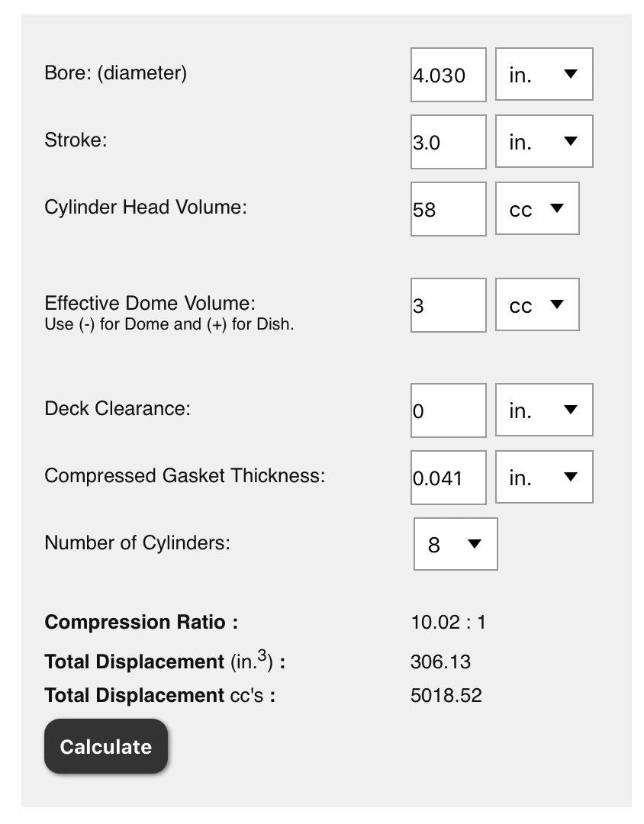The image size is (644, 824).
Task: Open the Number of Cylinders dropdown
Action: 456,545
